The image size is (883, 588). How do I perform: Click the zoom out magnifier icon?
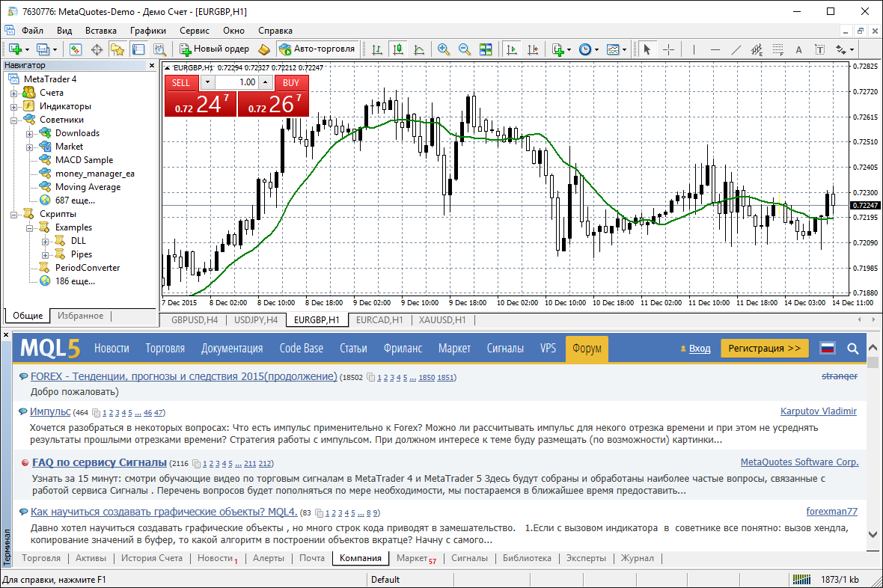click(x=465, y=49)
